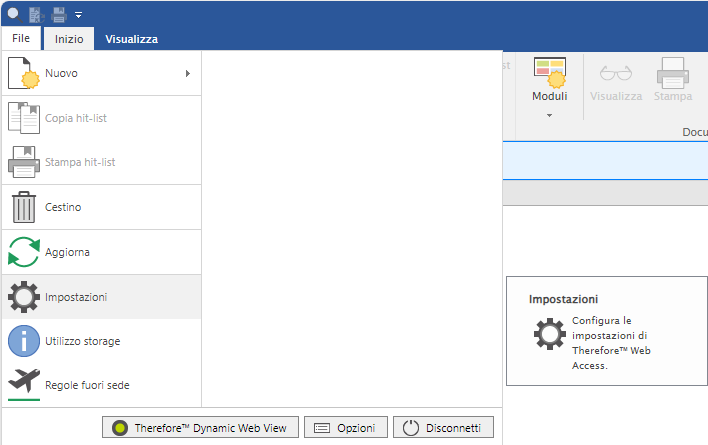Click the Disconnetti button
Screen dimensions: 708x445
[443, 428]
